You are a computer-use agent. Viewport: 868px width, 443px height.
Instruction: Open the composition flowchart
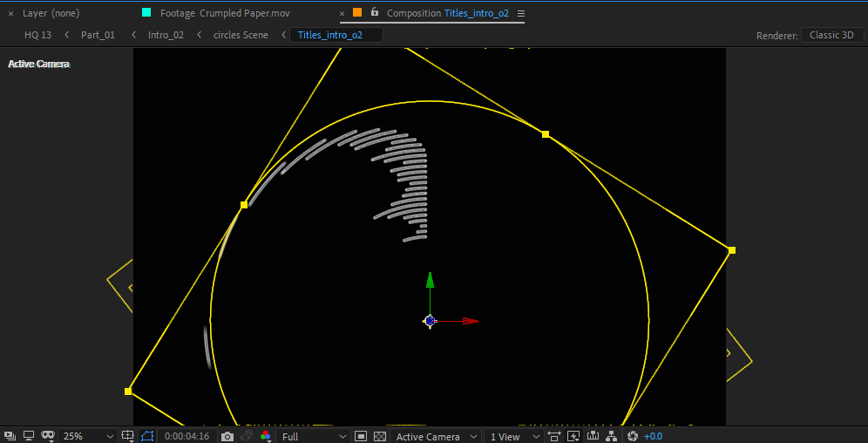tap(612, 436)
